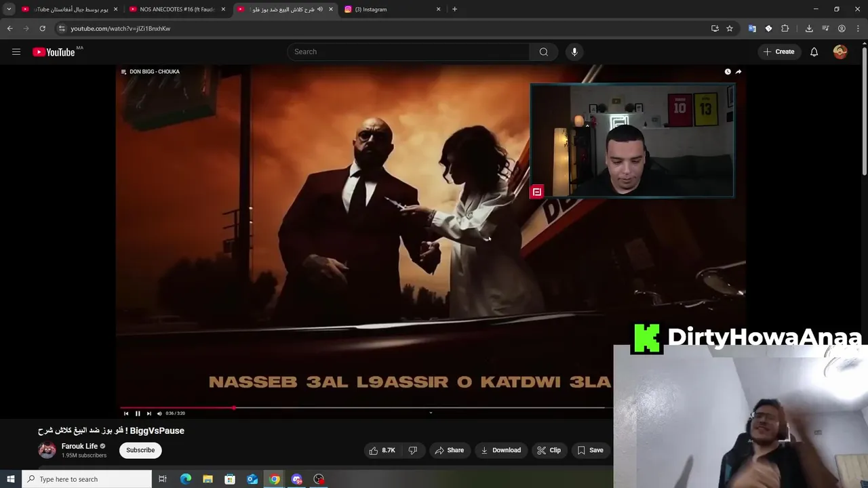
Task: Open the account avatar menu
Action: 840,52
